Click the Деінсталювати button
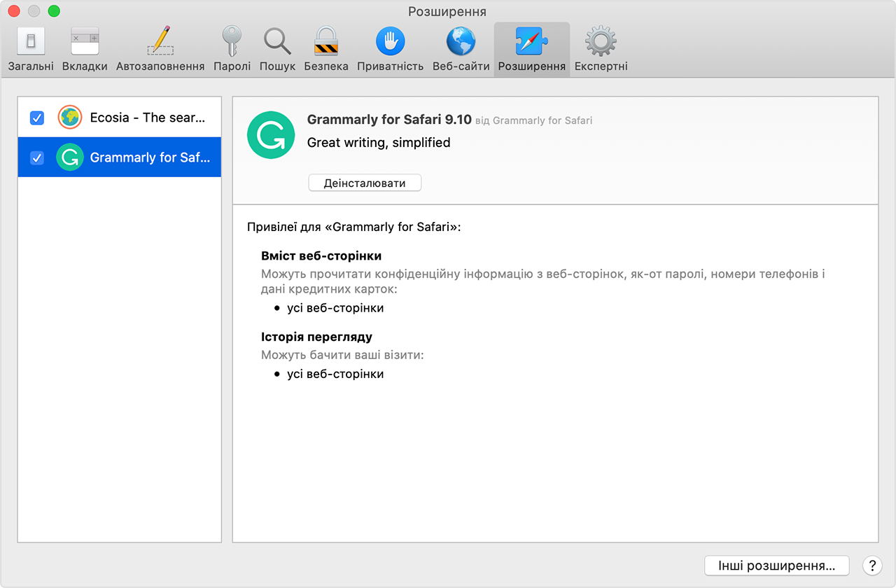This screenshot has width=896, height=588. [x=365, y=183]
